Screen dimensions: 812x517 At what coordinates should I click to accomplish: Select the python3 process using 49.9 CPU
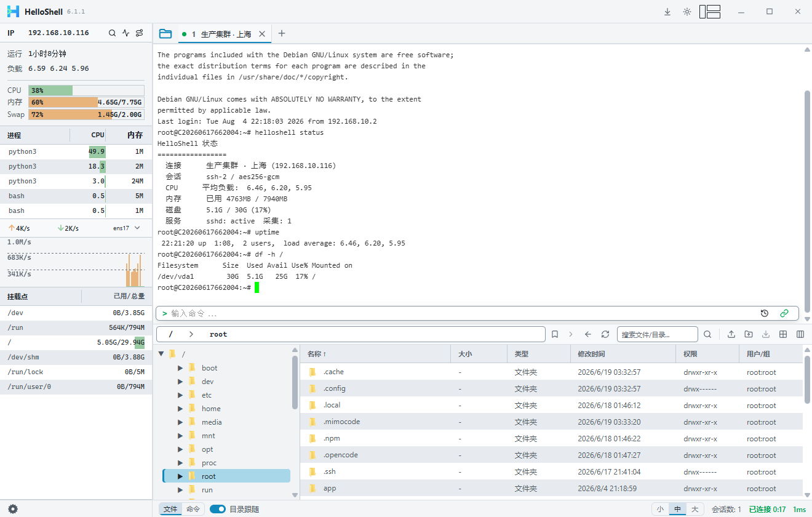tap(76, 151)
